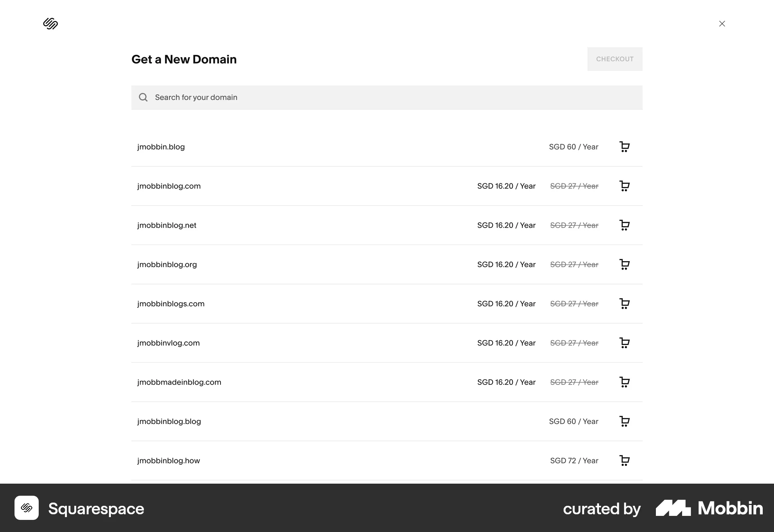Screen dimensions: 774x532
Task: Select the strikethrough SGD 27 price on jmobbinblog.net
Action: click(x=574, y=225)
